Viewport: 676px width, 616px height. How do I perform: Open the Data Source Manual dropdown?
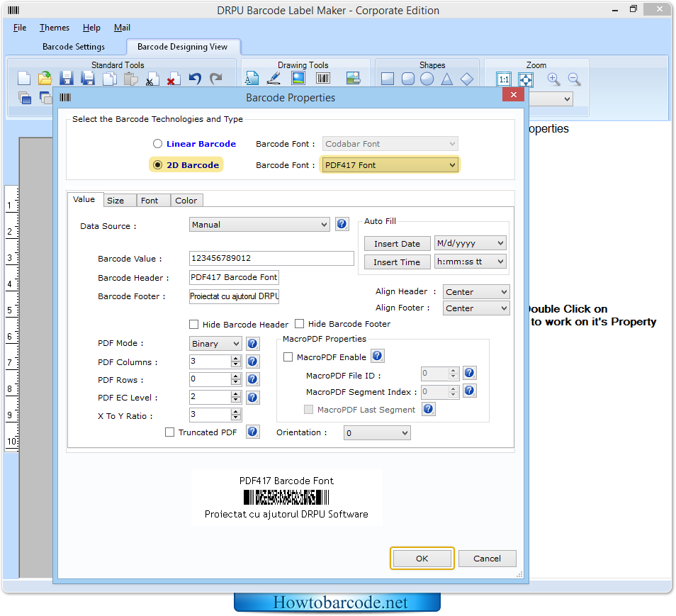click(259, 224)
